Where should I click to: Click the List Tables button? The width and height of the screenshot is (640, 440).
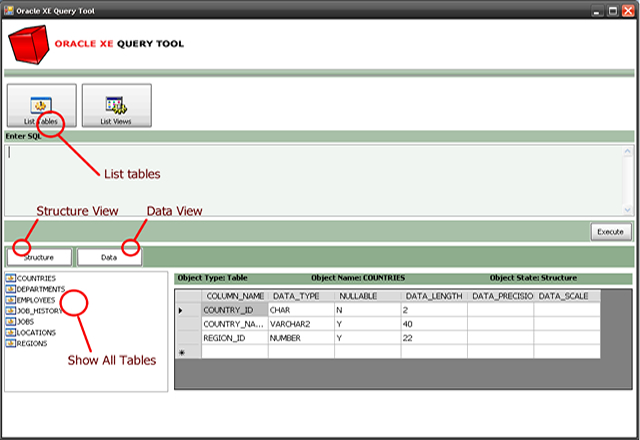[42, 106]
